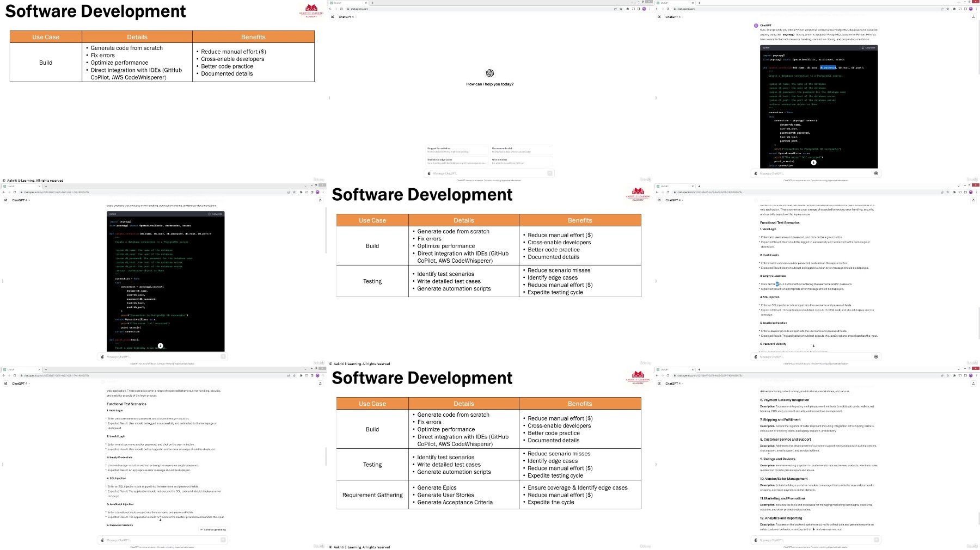Expand the sidebar chevron in the empty new chat window
The height and width of the screenshot is (550, 980).
(x=329, y=98)
